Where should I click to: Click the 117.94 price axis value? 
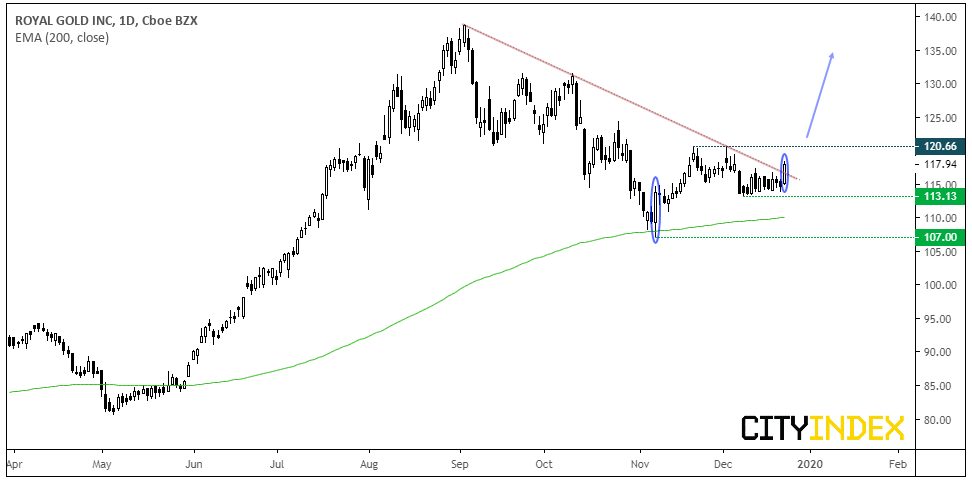[x=939, y=164]
